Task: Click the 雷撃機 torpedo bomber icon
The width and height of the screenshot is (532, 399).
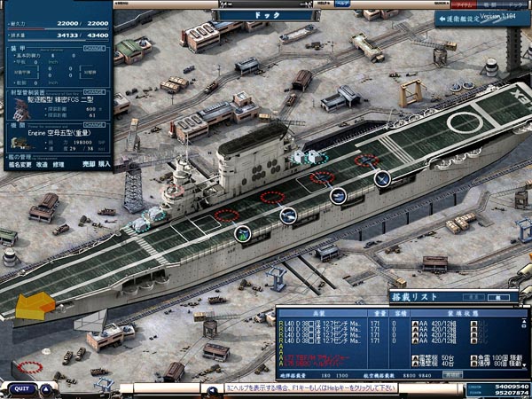Action: [416, 357]
